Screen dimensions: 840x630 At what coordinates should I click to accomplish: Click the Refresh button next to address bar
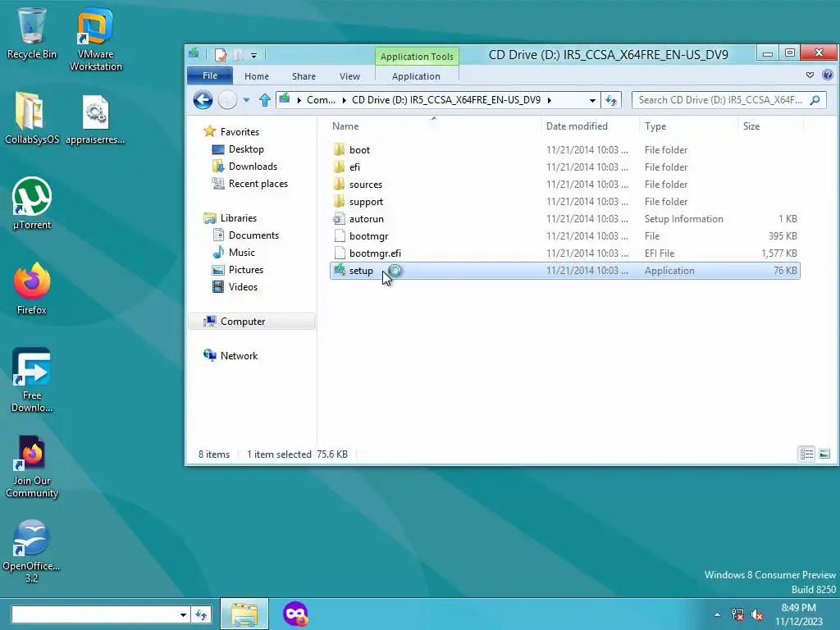click(x=611, y=99)
